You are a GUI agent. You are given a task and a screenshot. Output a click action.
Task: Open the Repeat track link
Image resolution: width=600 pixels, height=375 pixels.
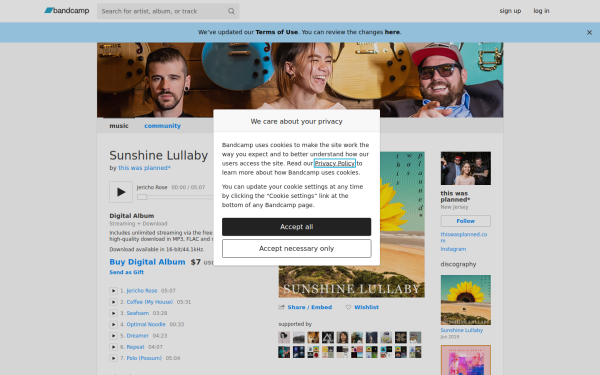[135, 347]
